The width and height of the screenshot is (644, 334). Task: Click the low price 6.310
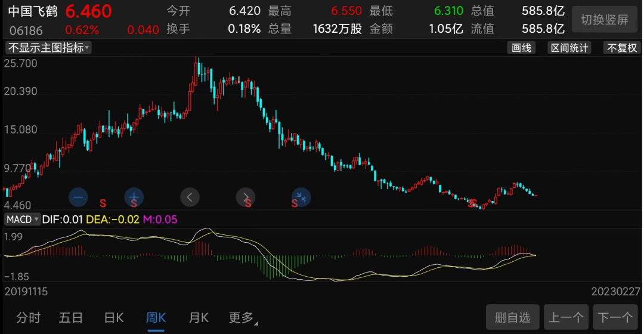448,11
